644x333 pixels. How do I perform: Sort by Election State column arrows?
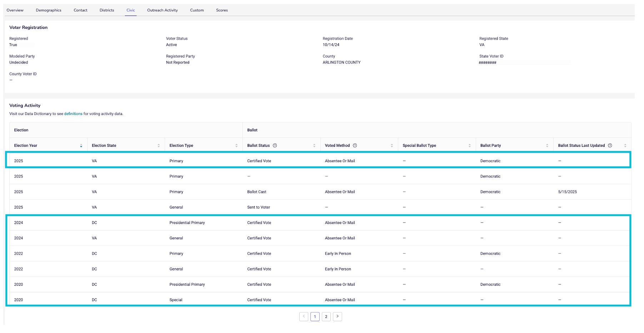coord(159,145)
